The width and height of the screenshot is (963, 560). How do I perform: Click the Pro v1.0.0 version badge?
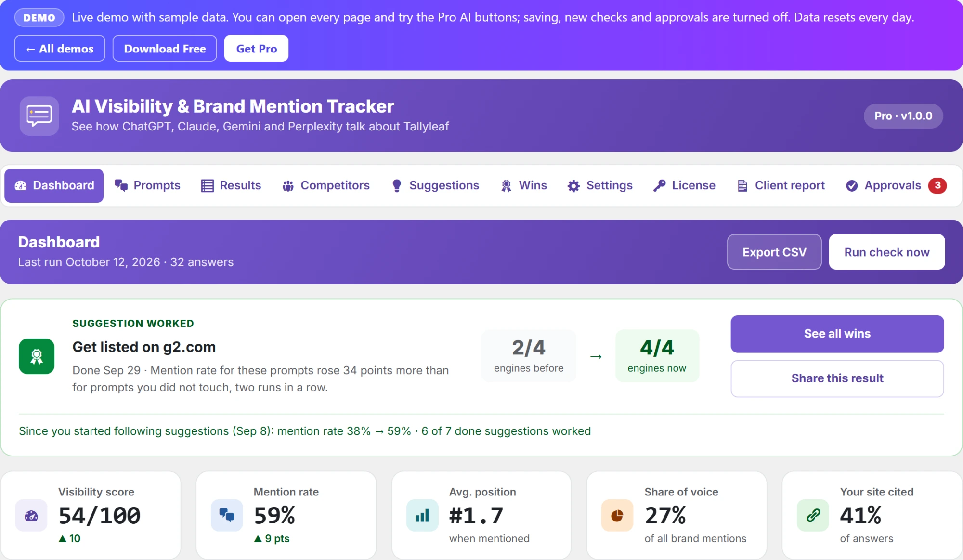(x=903, y=116)
